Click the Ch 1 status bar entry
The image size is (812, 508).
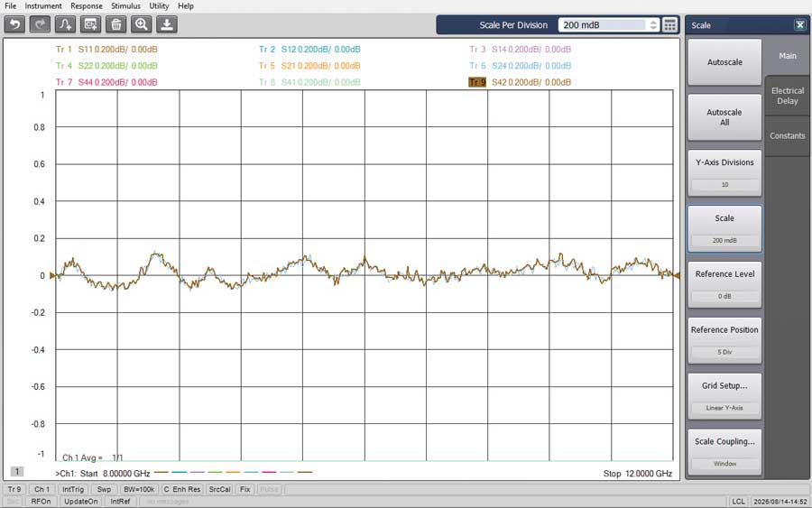pyautogui.click(x=42, y=489)
